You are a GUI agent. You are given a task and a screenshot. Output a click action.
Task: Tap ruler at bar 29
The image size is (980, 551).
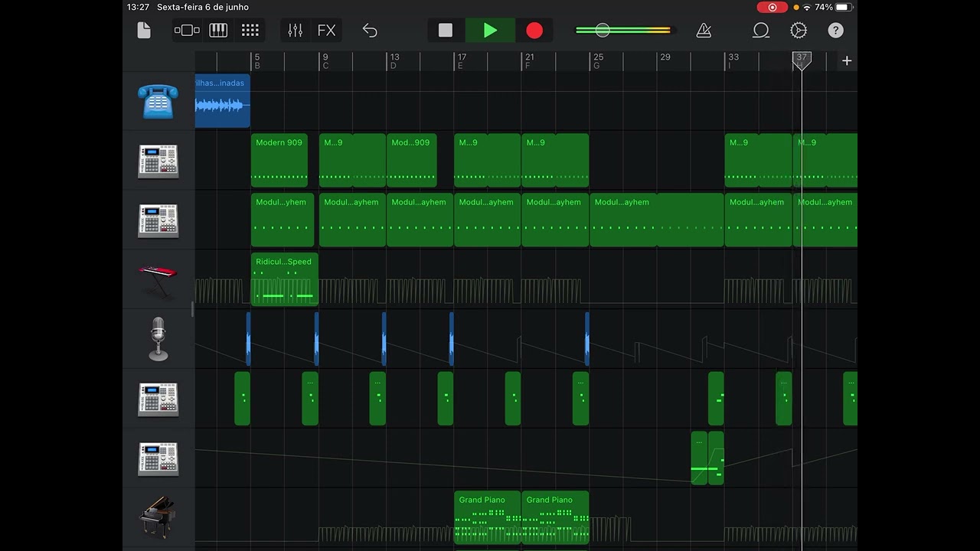[665, 57]
